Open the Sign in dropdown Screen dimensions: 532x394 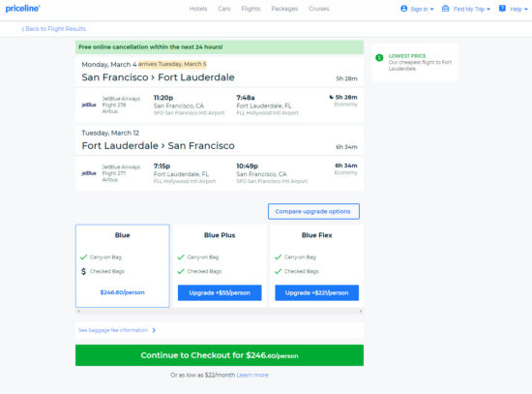click(417, 9)
